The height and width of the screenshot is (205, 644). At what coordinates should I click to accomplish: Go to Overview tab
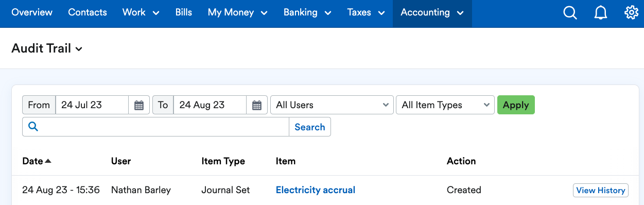(32, 13)
